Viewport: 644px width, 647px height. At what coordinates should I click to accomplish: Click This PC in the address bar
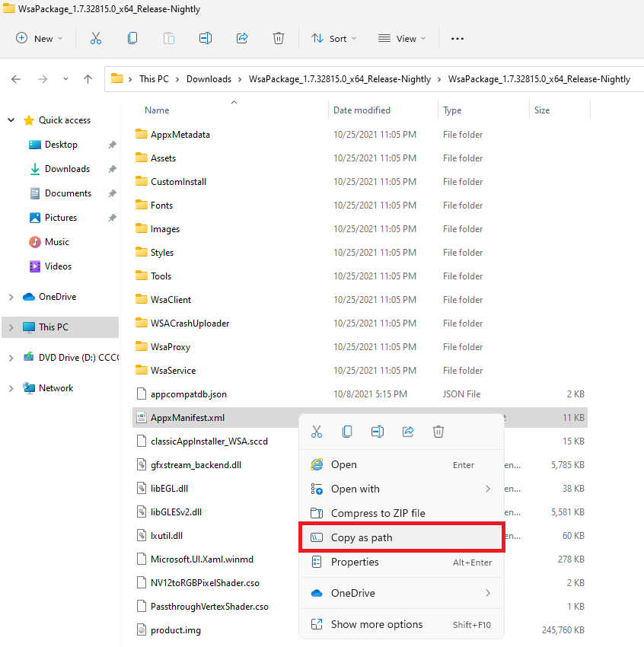[x=154, y=79]
